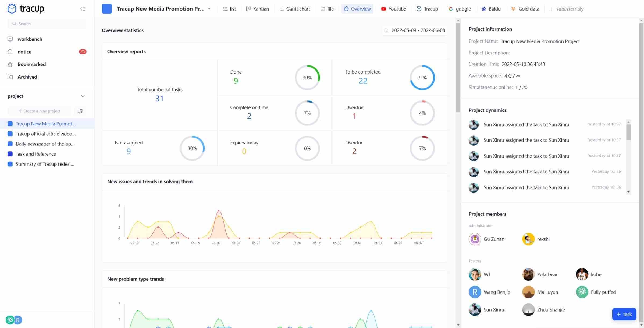The width and height of the screenshot is (644, 328).
Task: Click Sun Xinru's member avatar
Action: [x=475, y=310]
